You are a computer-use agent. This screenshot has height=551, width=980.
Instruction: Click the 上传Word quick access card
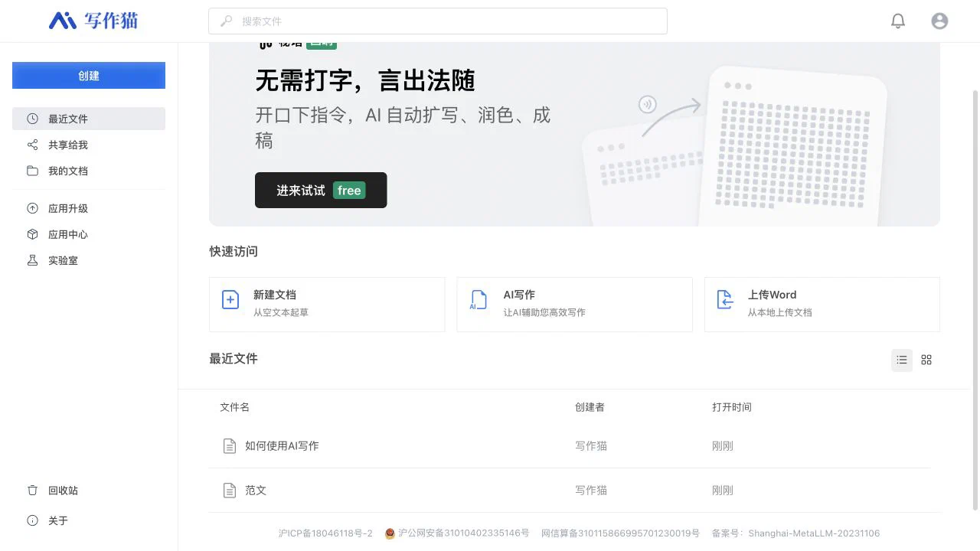click(x=822, y=305)
